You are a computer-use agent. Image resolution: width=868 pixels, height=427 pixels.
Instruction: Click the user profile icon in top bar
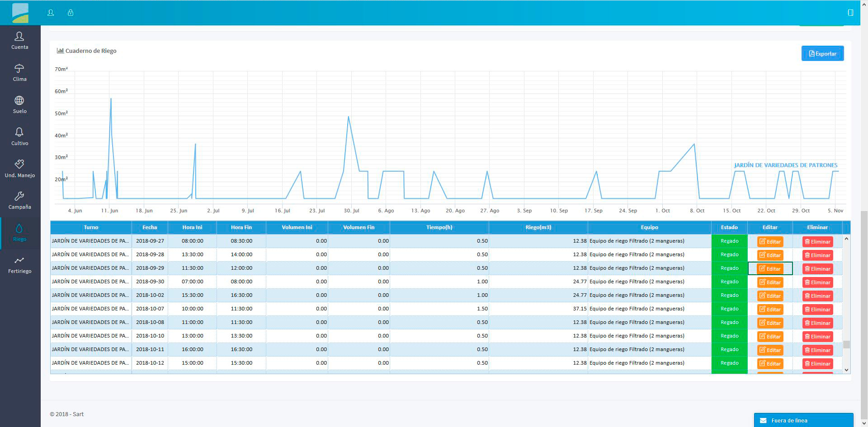(x=51, y=13)
